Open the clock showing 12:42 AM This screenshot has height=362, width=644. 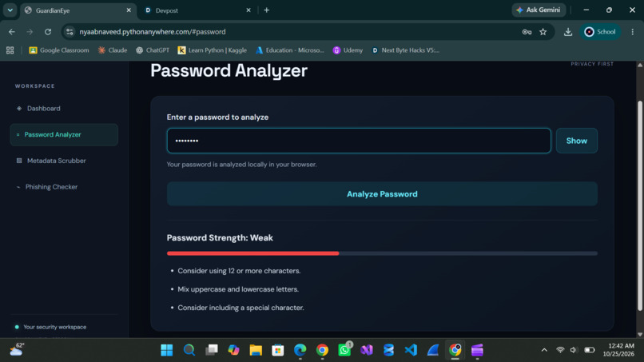point(618,350)
